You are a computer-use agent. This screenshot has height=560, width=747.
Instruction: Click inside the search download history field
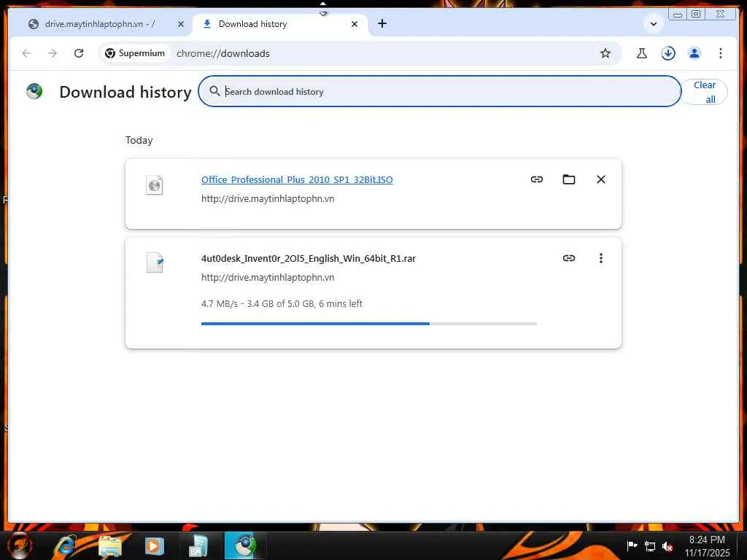pos(440,91)
